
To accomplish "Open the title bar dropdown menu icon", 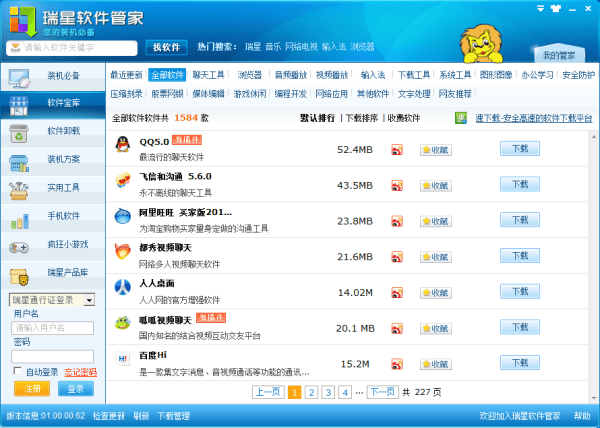I will point(540,8).
